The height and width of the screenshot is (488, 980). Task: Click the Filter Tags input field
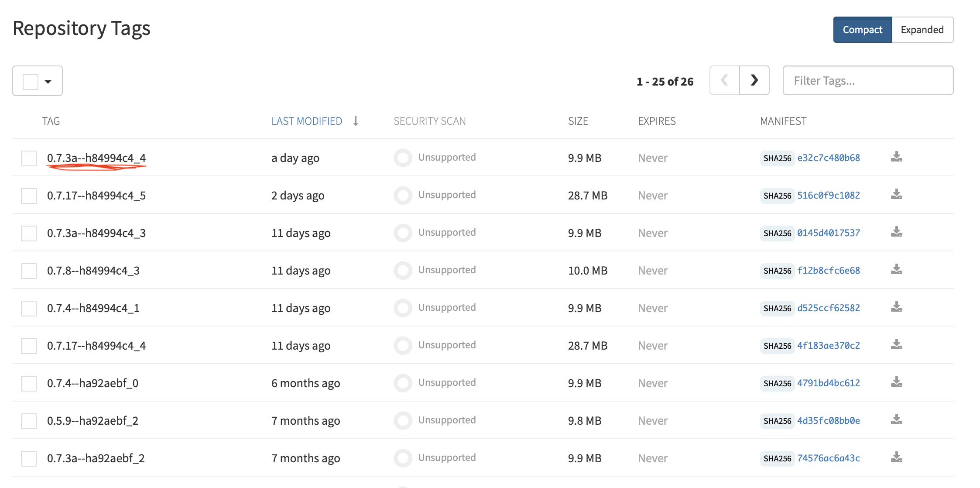tap(867, 81)
